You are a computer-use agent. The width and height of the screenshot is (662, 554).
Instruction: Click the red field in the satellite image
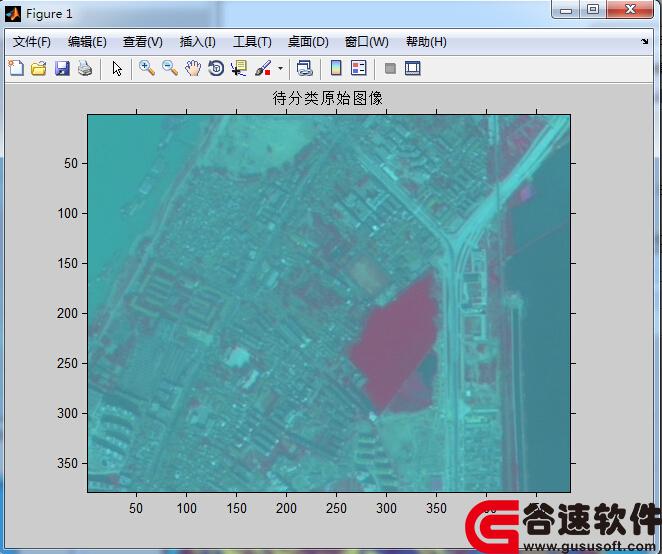coord(395,342)
